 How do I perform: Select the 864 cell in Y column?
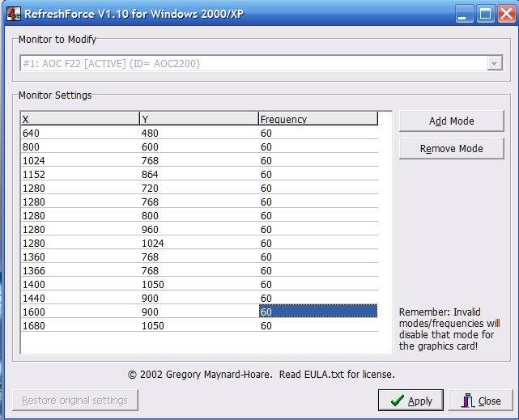click(199, 174)
